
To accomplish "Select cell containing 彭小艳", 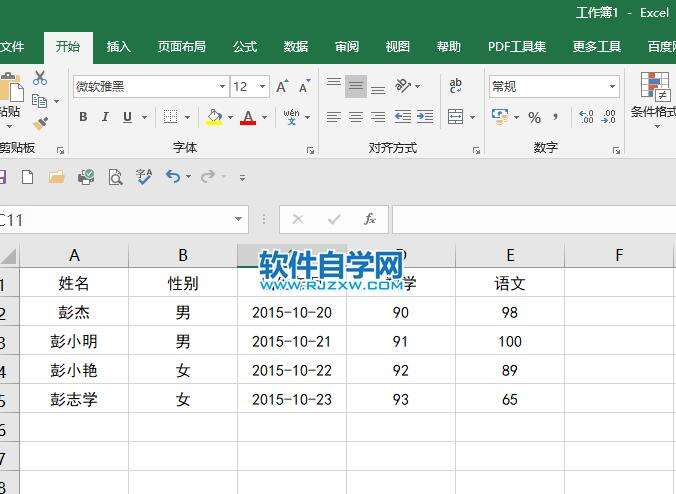I will pyautogui.click(x=74, y=370).
